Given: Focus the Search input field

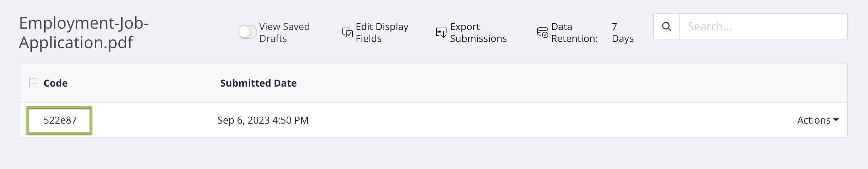Looking at the screenshot, I should [763, 27].
